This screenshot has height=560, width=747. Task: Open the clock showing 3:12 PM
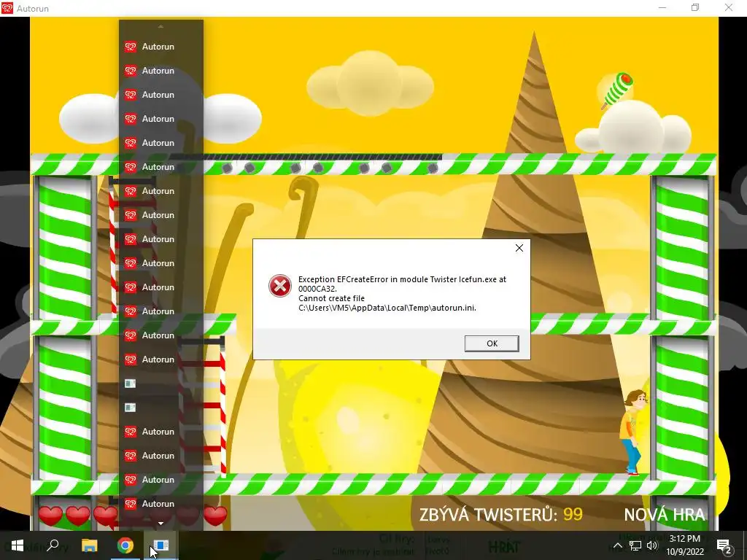684,545
